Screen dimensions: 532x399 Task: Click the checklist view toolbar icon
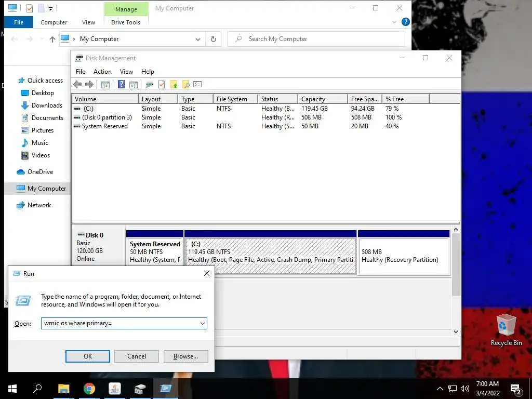point(197,85)
